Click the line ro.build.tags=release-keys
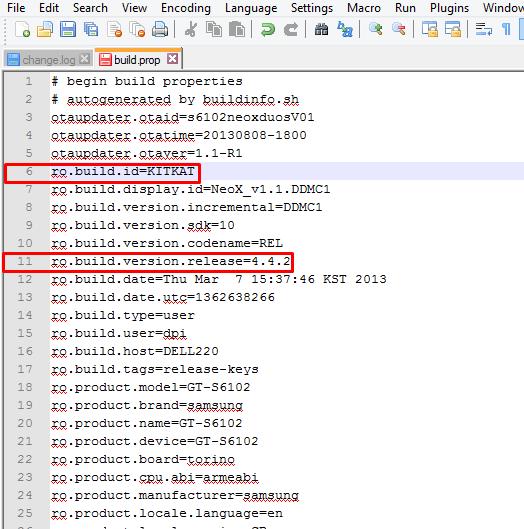 [155, 369]
